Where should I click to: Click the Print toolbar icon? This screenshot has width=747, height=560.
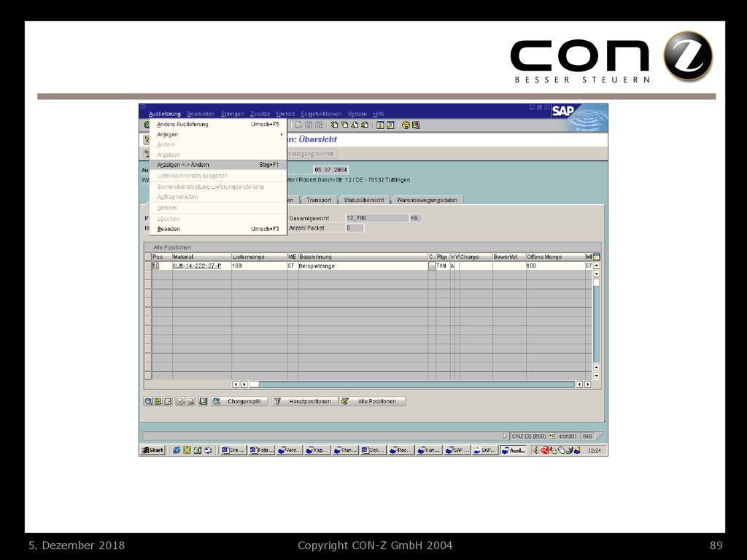tap(298, 125)
